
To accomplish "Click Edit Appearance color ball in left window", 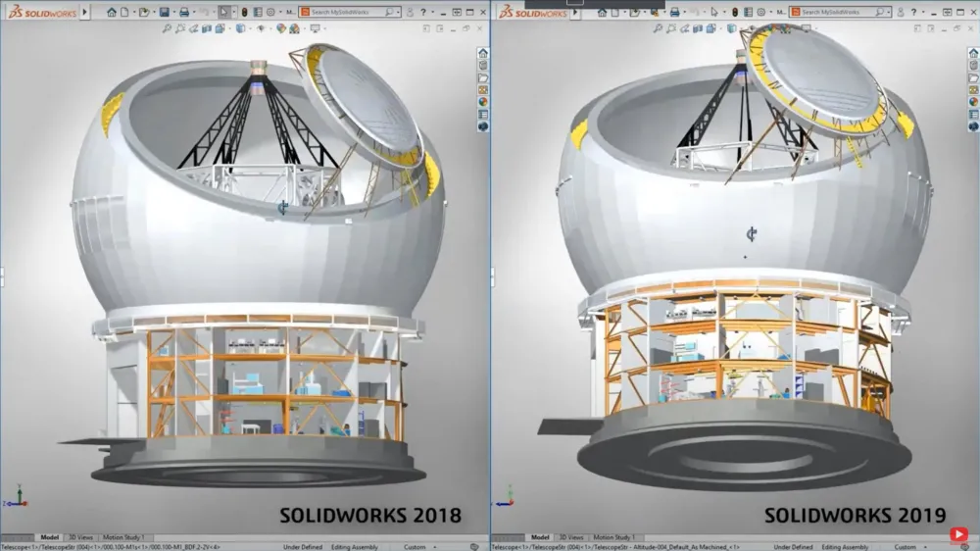I will click(281, 28).
